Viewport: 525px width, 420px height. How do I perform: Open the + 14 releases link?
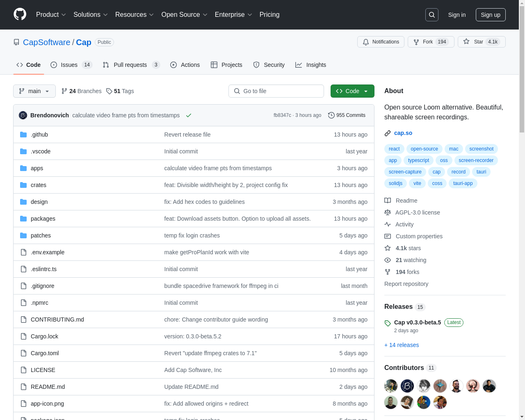402,345
